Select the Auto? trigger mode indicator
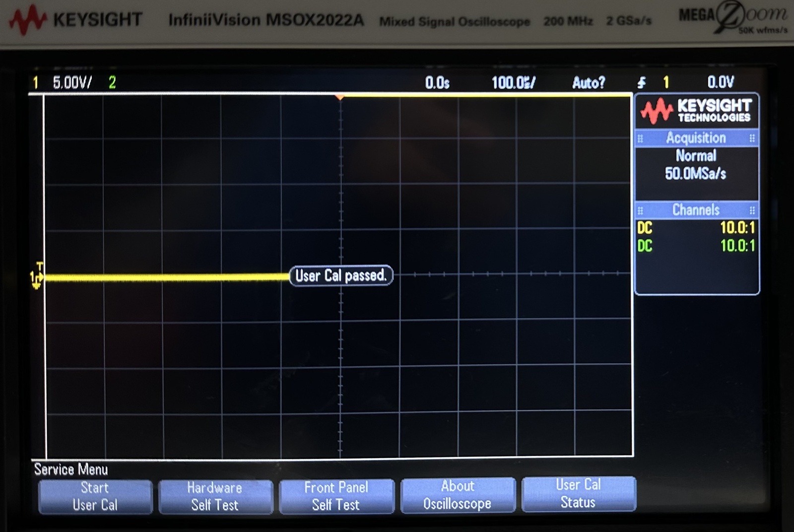Image resolution: width=794 pixels, height=532 pixels. click(589, 82)
